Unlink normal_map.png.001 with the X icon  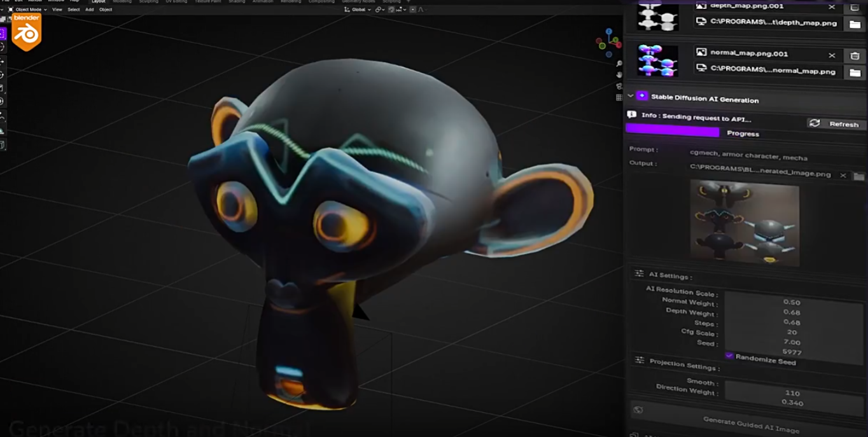(x=832, y=55)
